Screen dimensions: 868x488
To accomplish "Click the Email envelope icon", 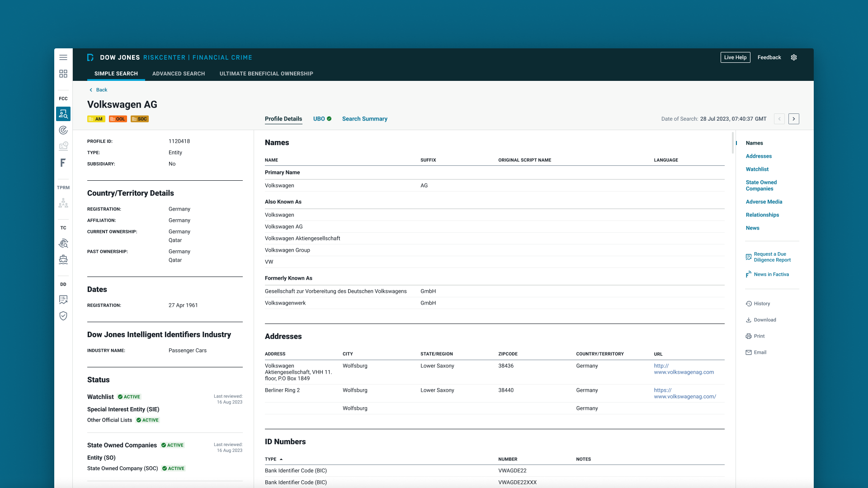I will pos(749,352).
